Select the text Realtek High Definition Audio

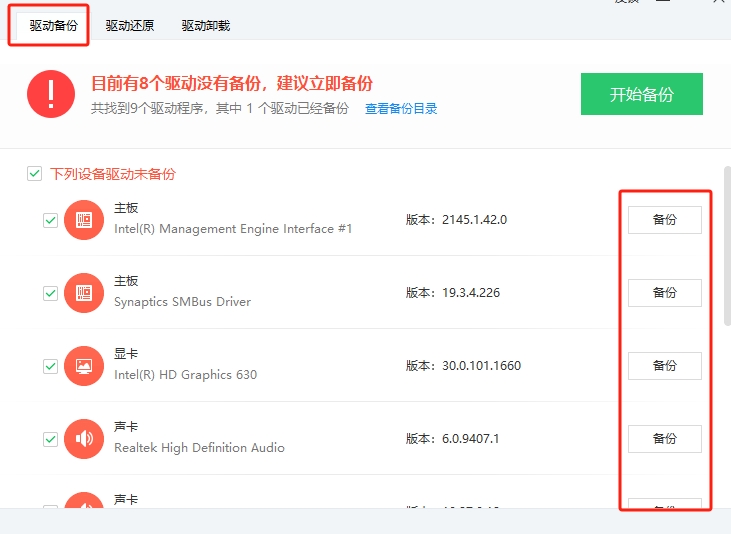click(x=199, y=448)
